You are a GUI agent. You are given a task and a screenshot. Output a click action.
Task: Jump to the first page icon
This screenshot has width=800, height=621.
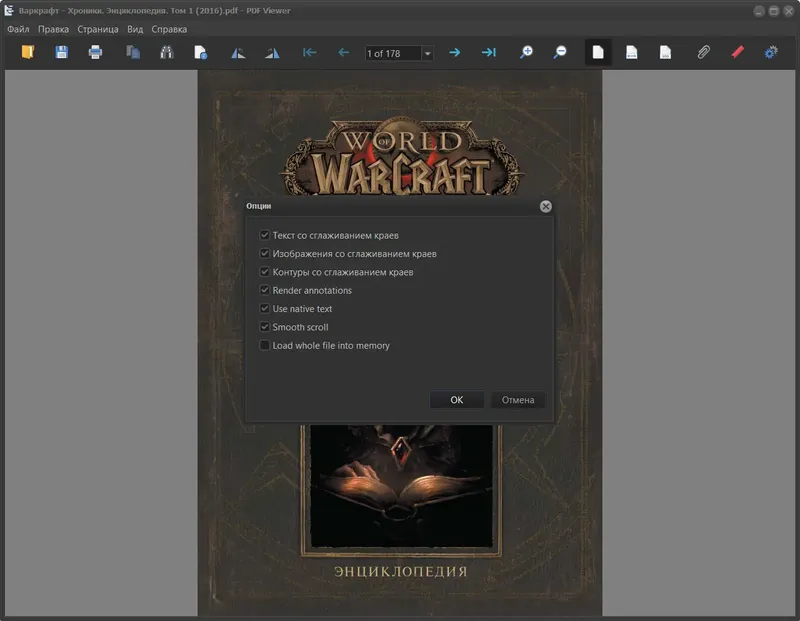(x=309, y=51)
